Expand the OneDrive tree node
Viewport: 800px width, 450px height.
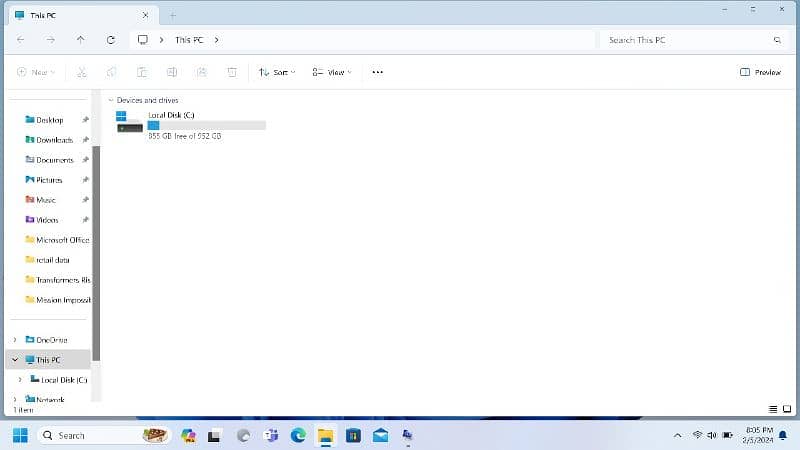coord(15,340)
